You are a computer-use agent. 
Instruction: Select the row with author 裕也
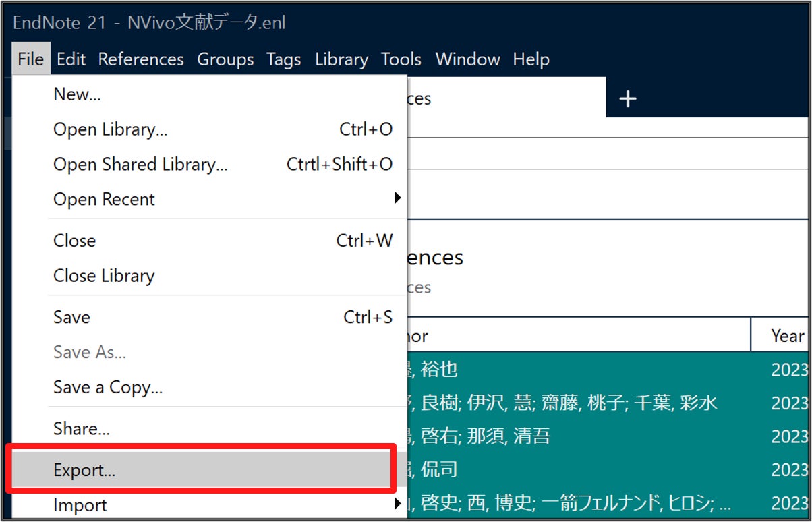pos(608,369)
